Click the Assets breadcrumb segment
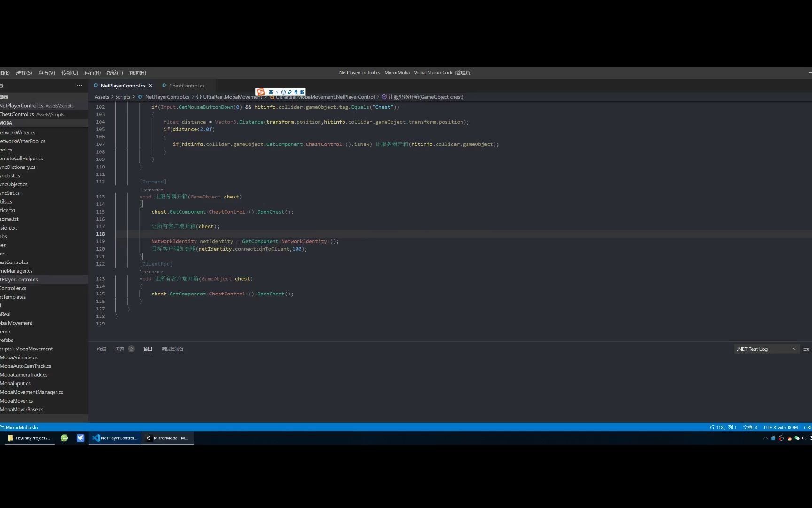The image size is (812, 508). point(102,97)
